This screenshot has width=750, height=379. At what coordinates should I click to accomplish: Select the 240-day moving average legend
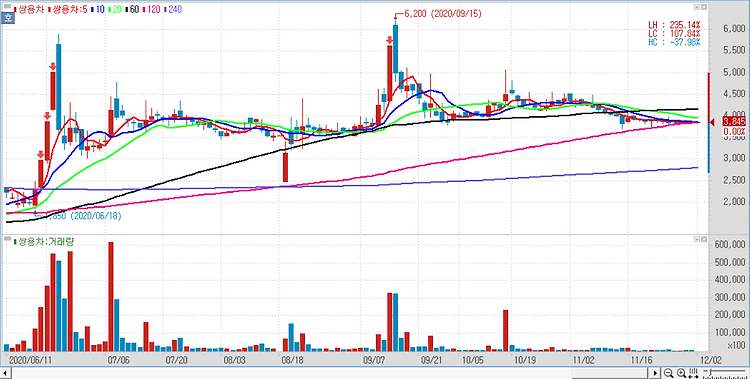click(173, 9)
